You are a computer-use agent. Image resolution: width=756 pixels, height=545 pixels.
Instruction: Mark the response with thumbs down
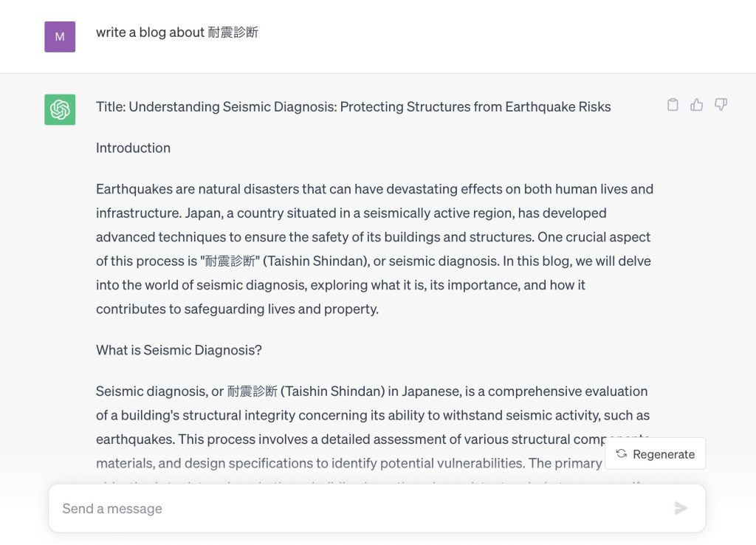[721, 105]
